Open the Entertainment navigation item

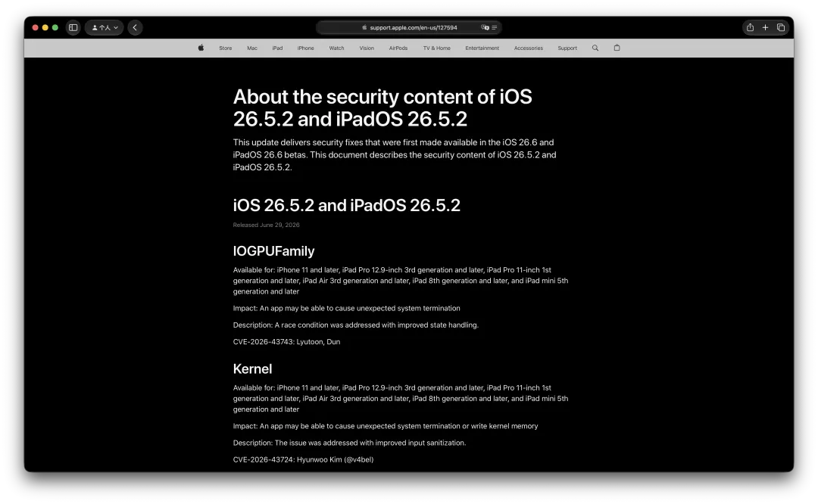tap(482, 48)
